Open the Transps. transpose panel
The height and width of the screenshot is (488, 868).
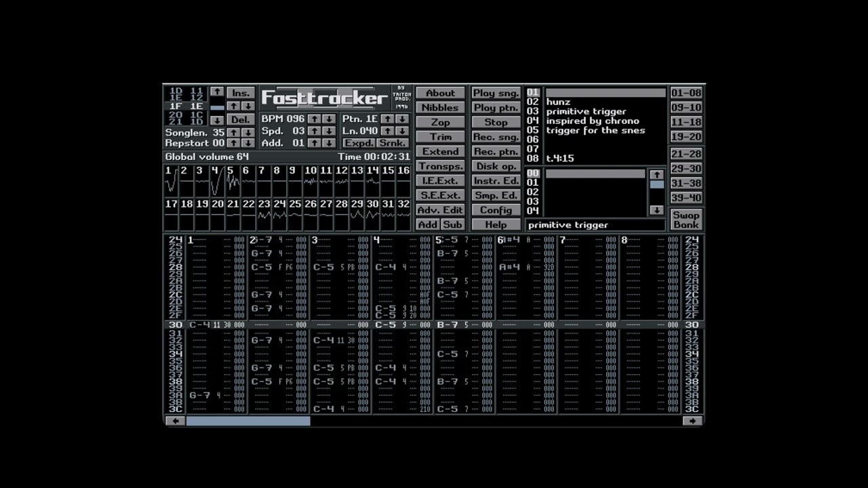(440, 166)
